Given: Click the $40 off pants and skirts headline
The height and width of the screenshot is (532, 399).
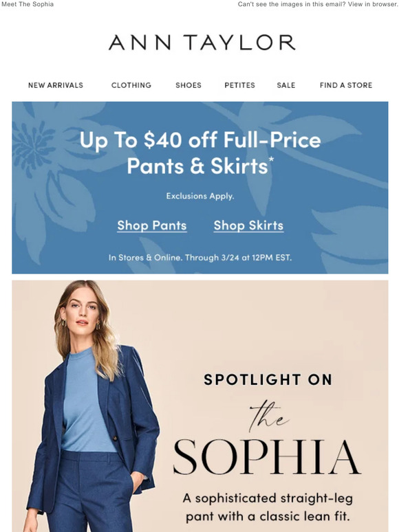Looking at the screenshot, I should [200, 153].
